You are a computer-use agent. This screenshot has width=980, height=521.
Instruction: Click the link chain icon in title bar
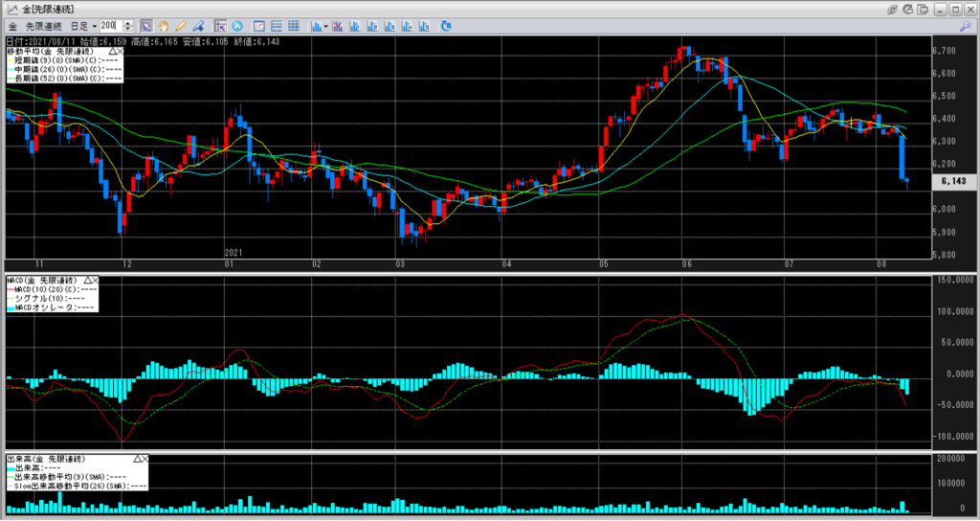[x=893, y=8]
